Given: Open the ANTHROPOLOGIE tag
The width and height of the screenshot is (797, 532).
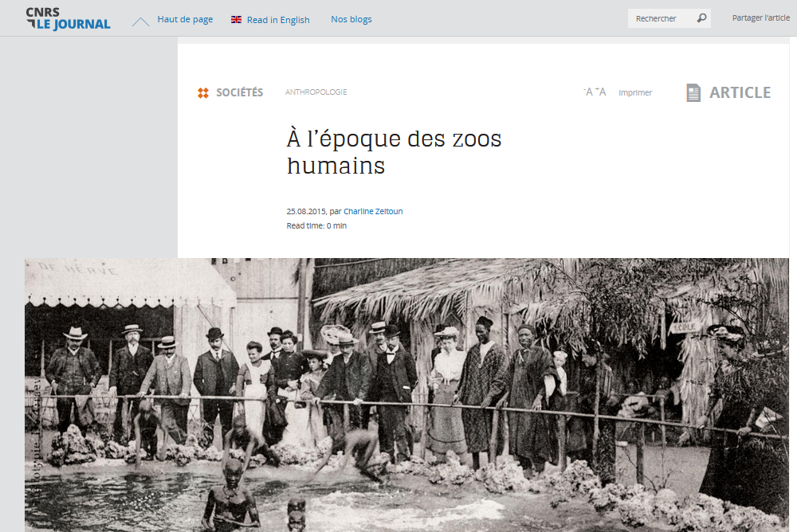Looking at the screenshot, I should [x=316, y=92].
